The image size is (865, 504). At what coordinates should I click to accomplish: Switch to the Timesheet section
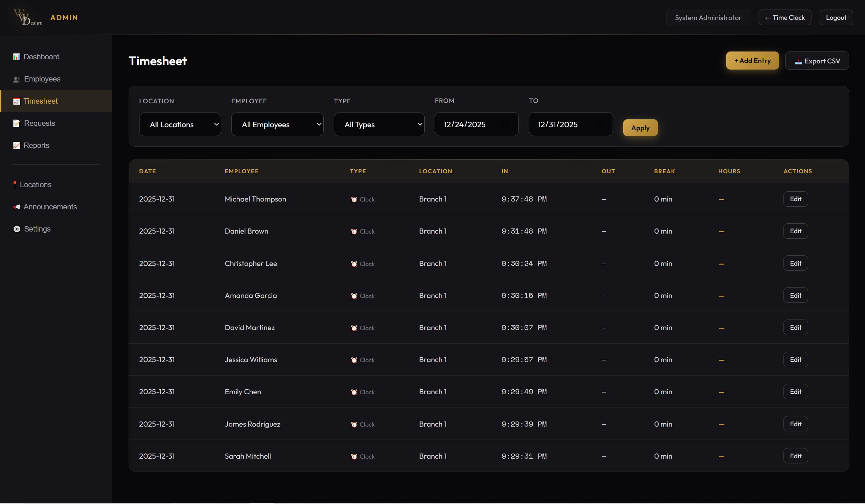[x=40, y=101]
